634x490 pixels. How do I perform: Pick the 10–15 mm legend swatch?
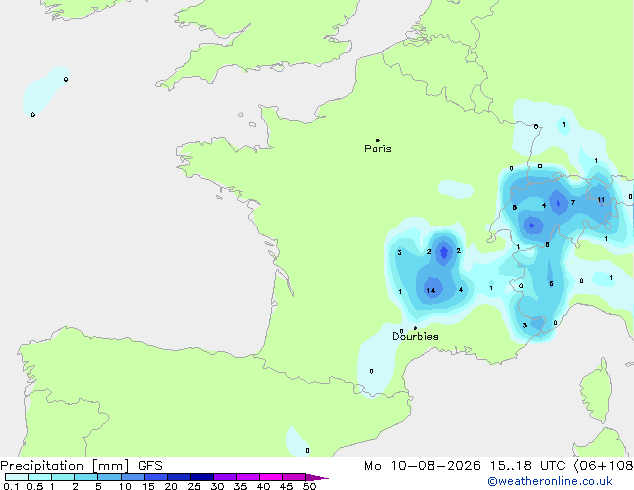point(133,477)
